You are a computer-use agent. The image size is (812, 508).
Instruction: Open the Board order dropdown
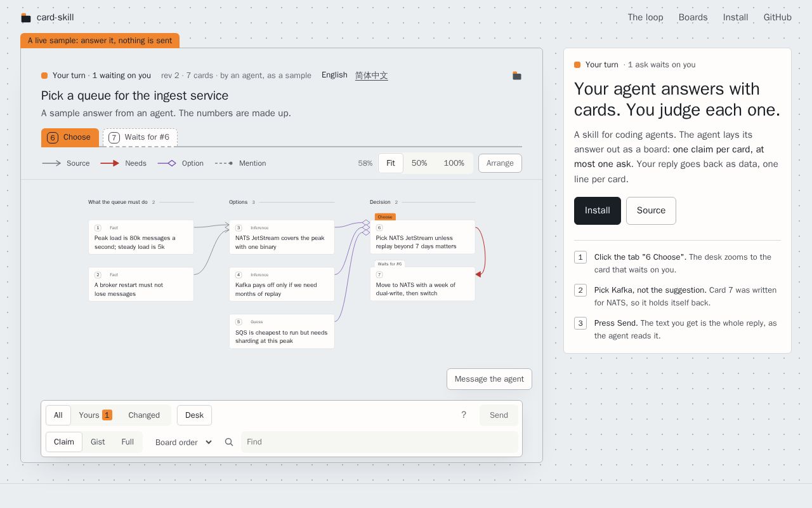(x=183, y=442)
